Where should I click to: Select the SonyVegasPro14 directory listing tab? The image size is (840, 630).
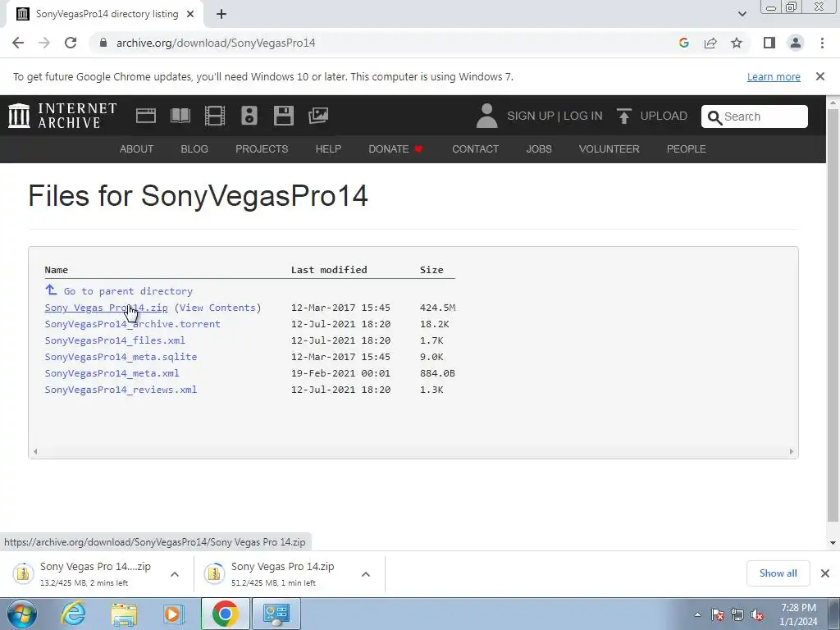pyautogui.click(x=105, y=14)
